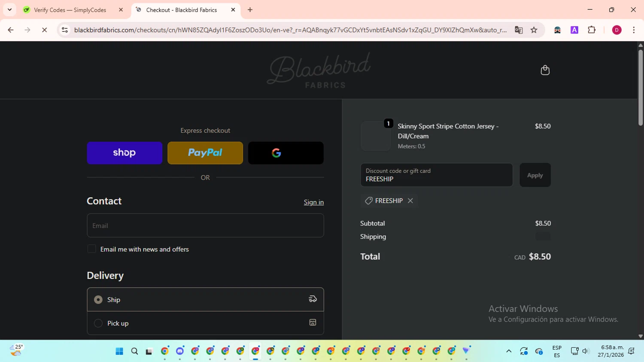Image resolution: width=644 pixels, height=362 pixels.
Task: Open volume control in system tray
Action: tap(585, 351)
